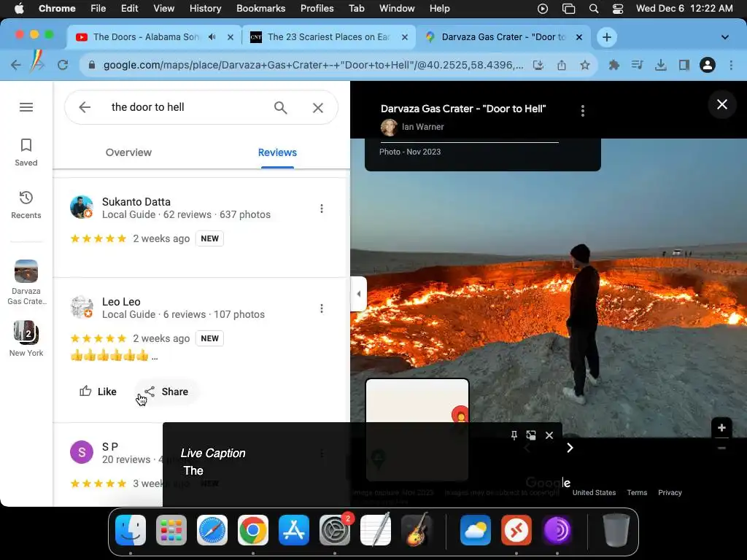Open more options for Sukanto Datta review
This screenshot has height=560, width=747.
coord(322,209)
